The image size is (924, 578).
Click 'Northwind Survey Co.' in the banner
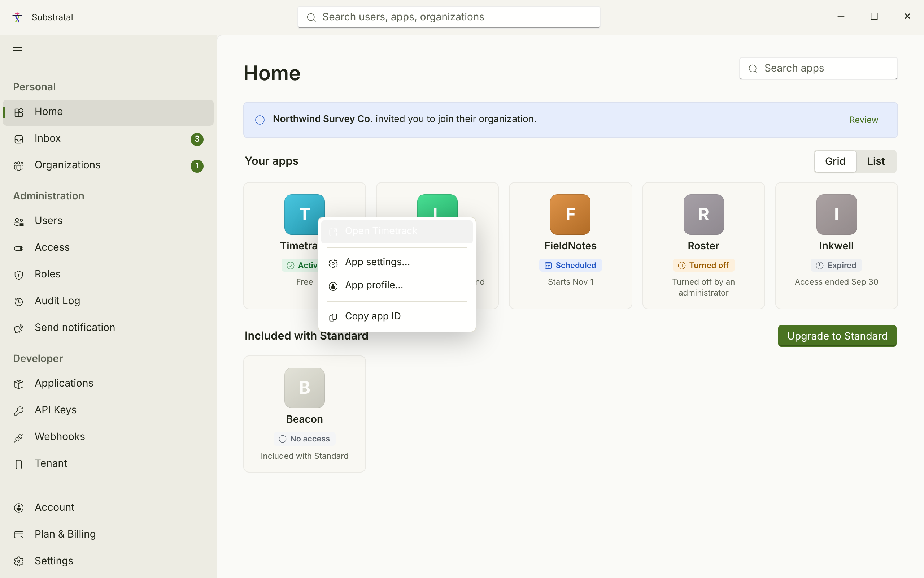[x=323, y=119]
